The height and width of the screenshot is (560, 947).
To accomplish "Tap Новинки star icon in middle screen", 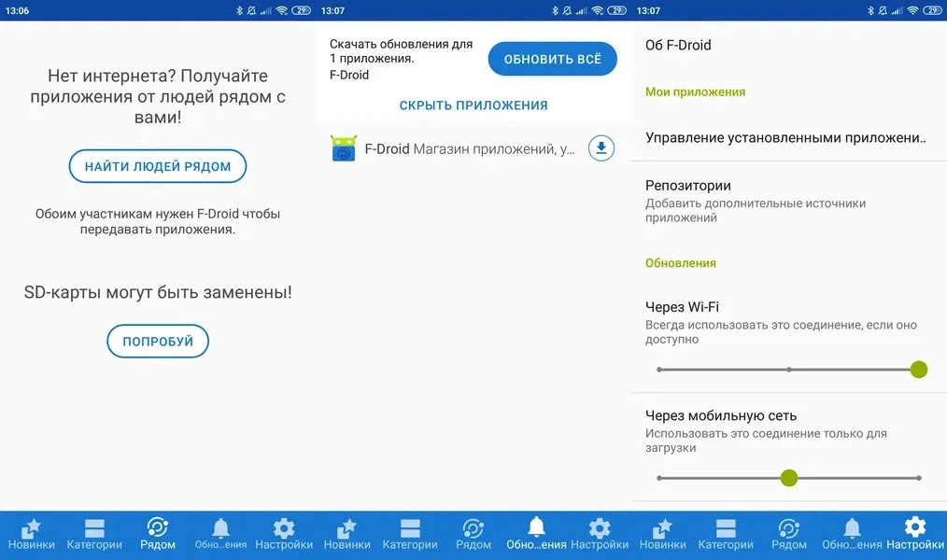I will pos(346,528).
